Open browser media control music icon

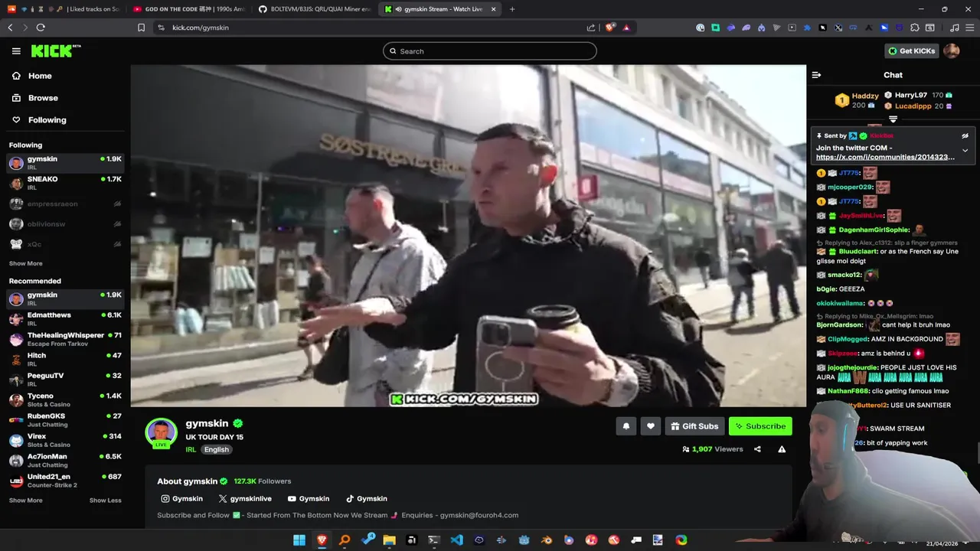954,28
